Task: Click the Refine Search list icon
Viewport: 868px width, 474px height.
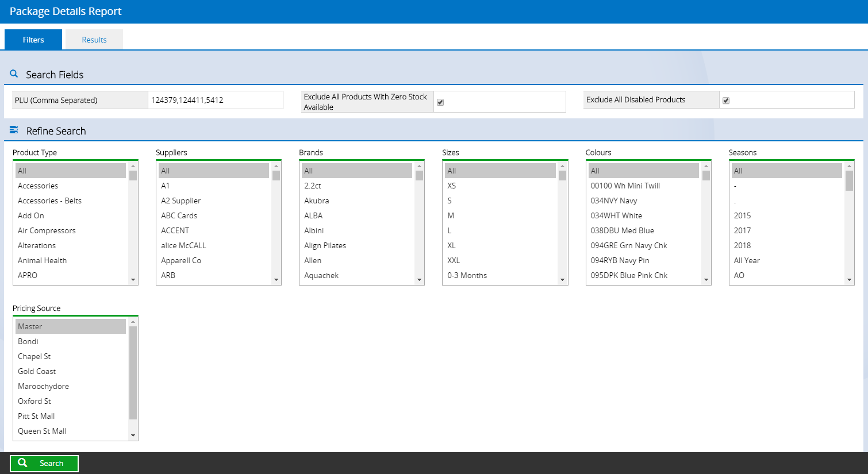Action: point(14,130)
